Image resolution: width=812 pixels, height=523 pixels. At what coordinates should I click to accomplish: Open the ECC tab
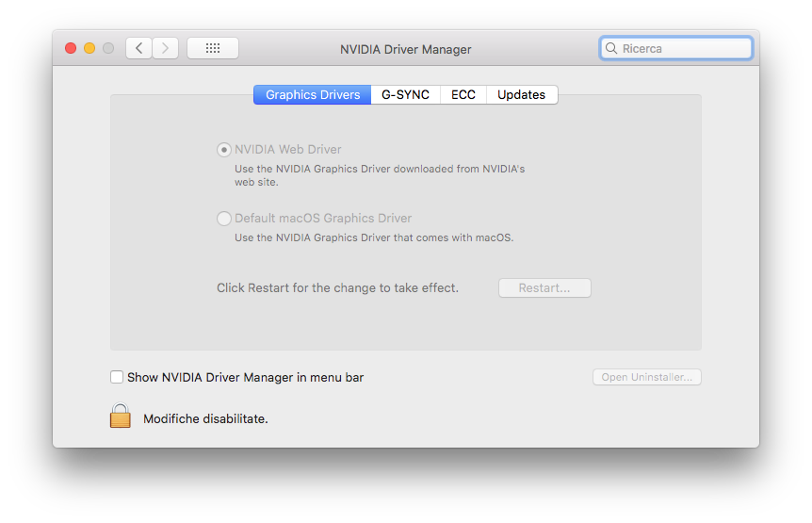[463, 95]
